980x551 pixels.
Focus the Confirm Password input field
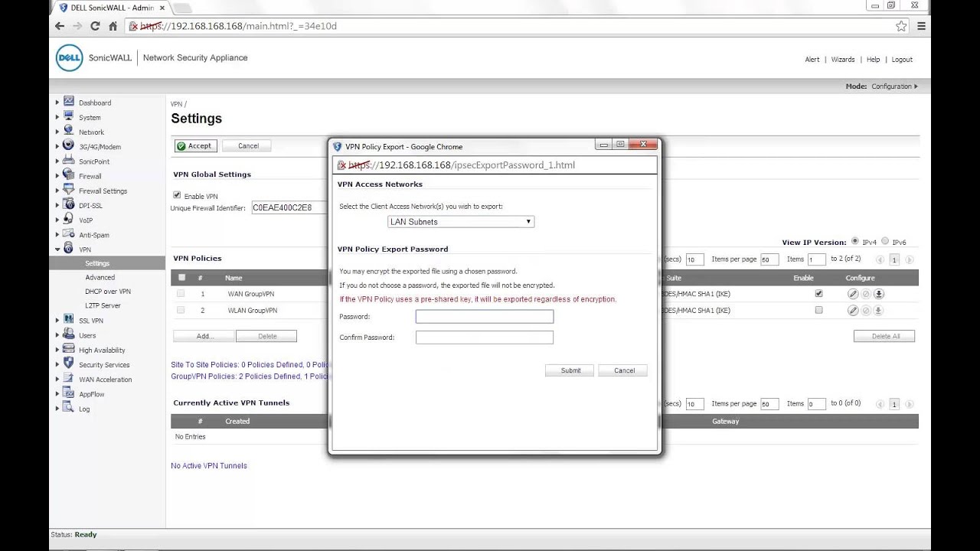pos(484,337)
